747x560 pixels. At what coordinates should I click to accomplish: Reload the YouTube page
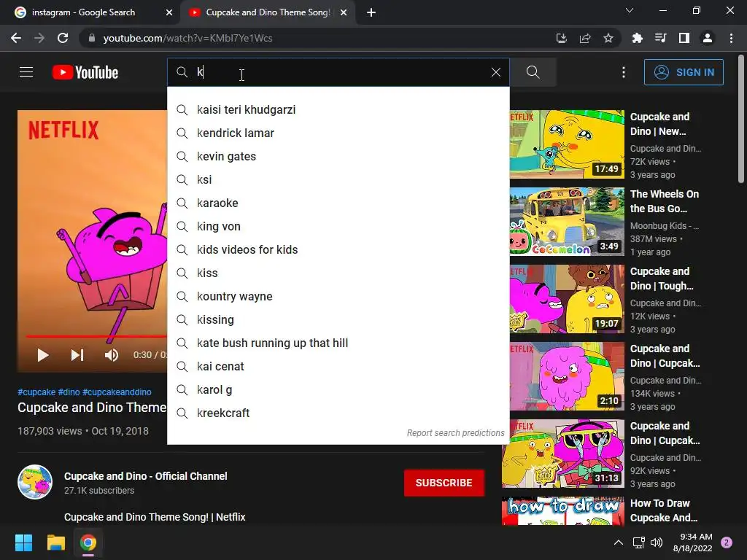pyautogui.click(x=63, y=38)
